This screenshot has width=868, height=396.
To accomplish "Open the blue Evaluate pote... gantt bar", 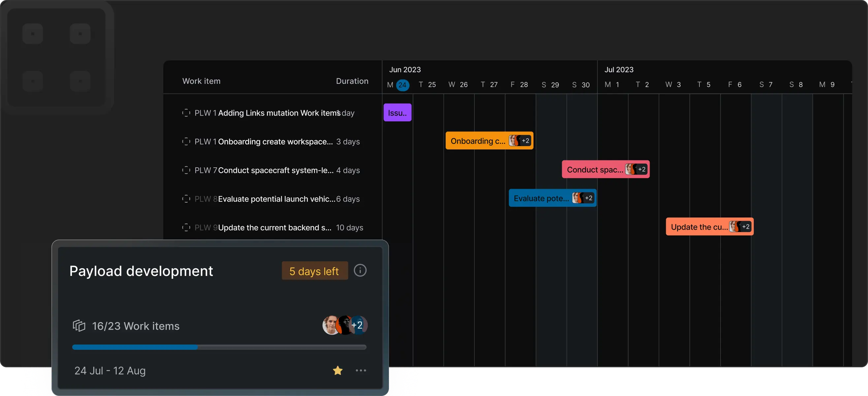I will 541,198.
